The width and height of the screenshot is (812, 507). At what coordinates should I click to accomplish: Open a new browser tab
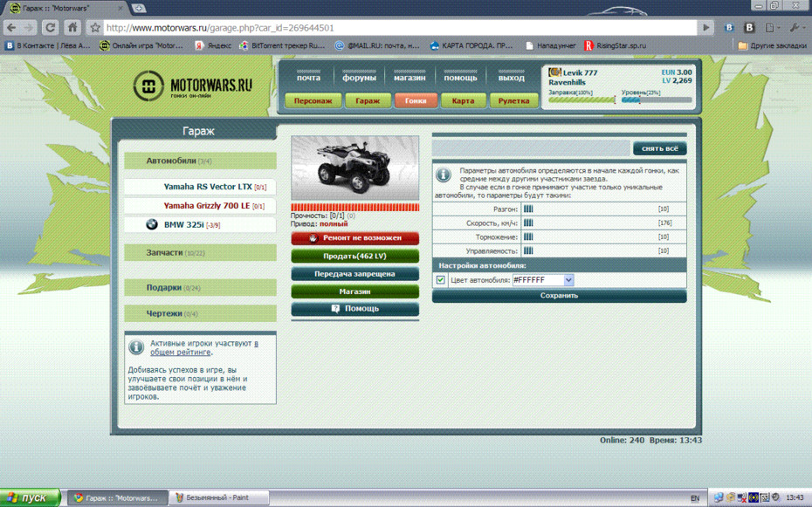pyautogui.click(x=138, y=8)
